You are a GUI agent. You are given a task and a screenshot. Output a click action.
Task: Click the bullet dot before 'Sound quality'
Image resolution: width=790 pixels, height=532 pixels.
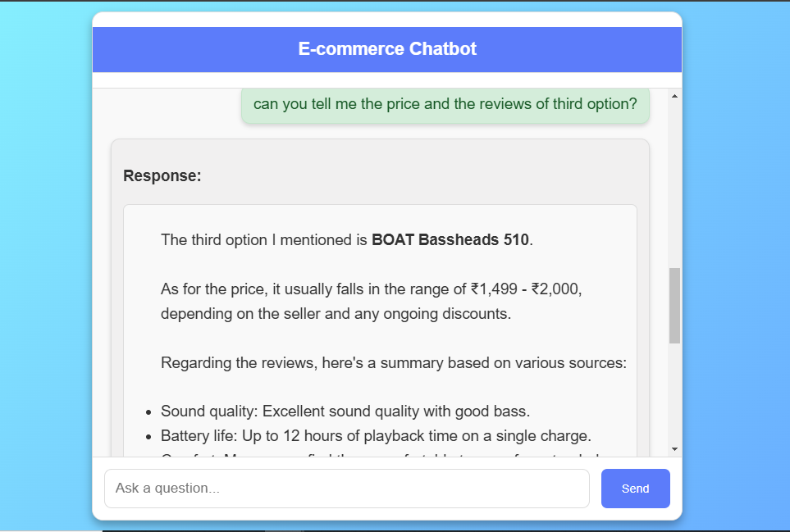[x=148, y=412]
